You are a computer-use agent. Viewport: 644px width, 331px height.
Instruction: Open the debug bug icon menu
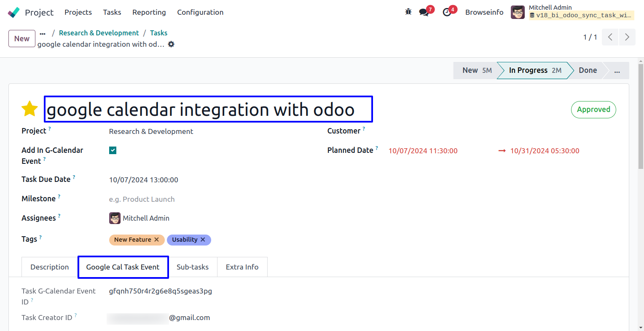(x=408, y=12)
